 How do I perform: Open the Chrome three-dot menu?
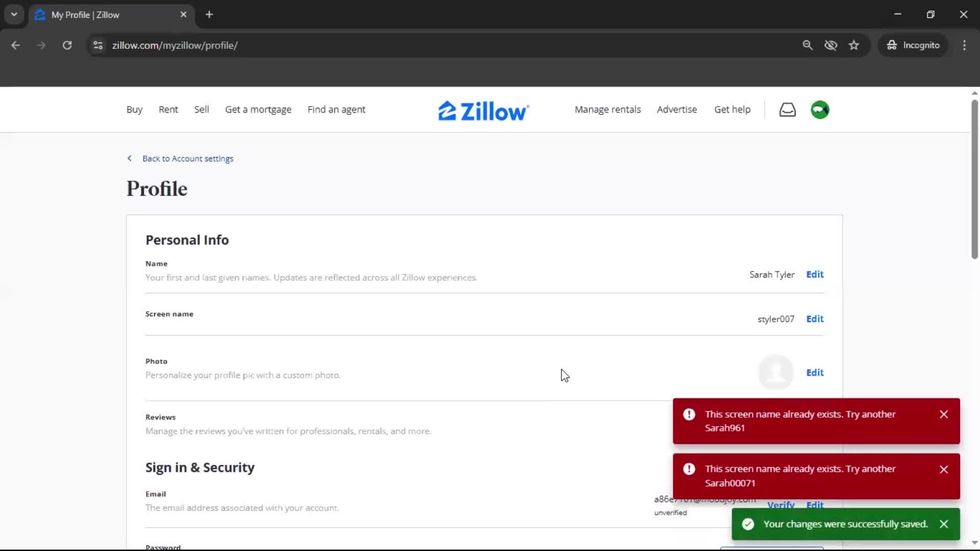pos(965,45)
